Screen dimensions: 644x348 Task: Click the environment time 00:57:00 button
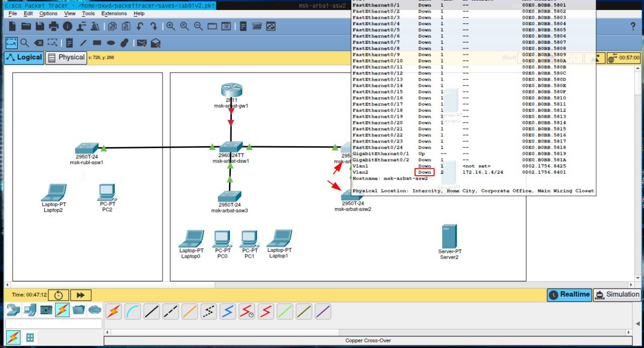623,58
